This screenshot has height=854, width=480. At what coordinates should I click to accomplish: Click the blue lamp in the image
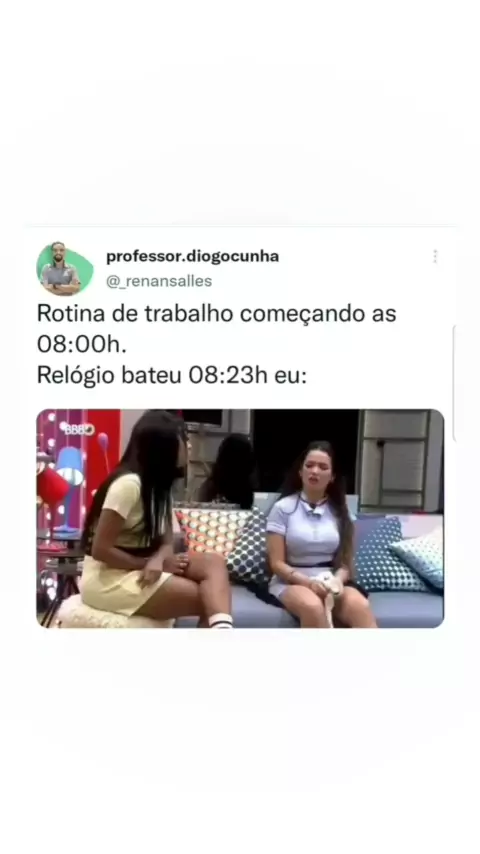70,487
